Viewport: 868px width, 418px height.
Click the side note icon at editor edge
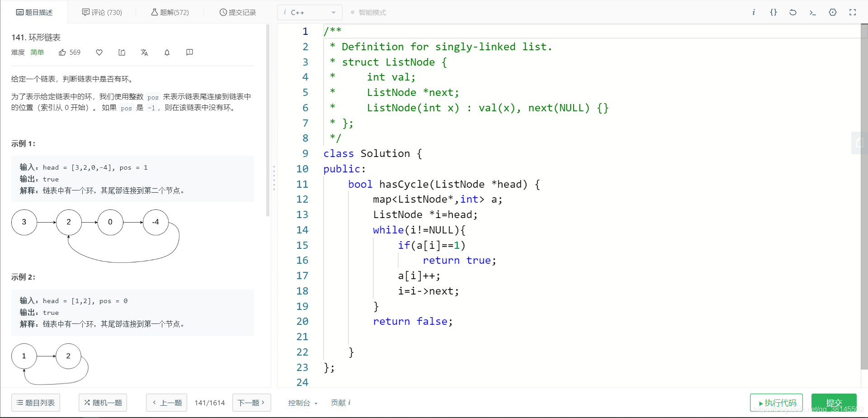coord(859,143)
